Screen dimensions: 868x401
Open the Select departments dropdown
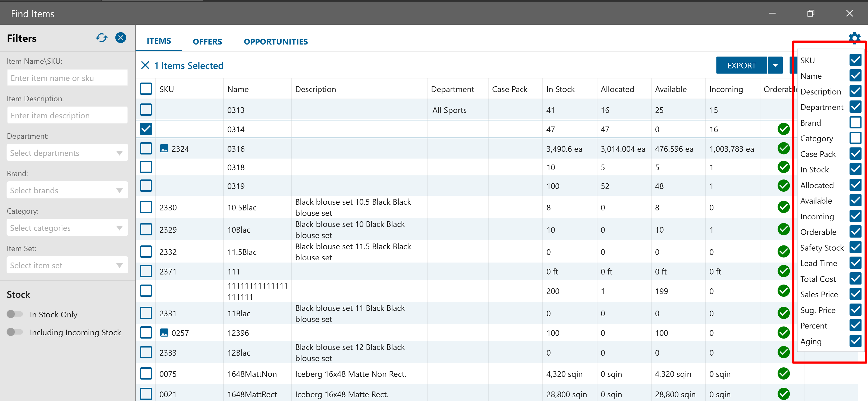(67, 153)
